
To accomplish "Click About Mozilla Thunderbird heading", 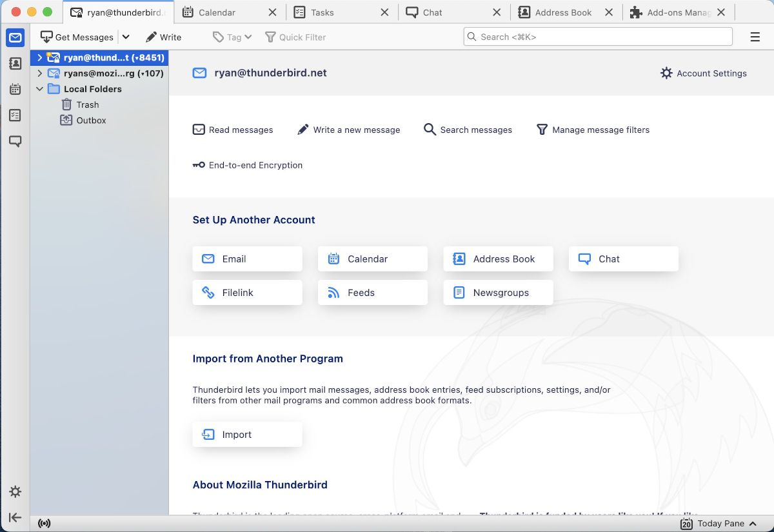I will tap(260, 485).
